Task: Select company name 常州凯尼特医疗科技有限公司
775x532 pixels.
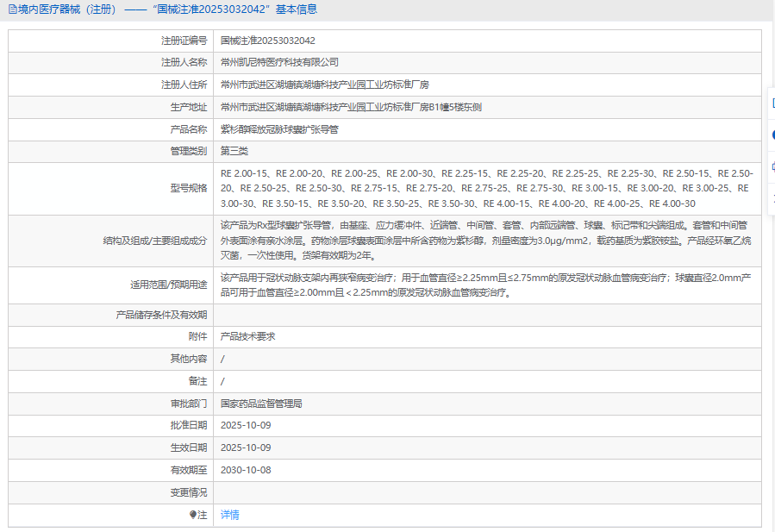Action: pyautogui.click(x=280, y=62)
